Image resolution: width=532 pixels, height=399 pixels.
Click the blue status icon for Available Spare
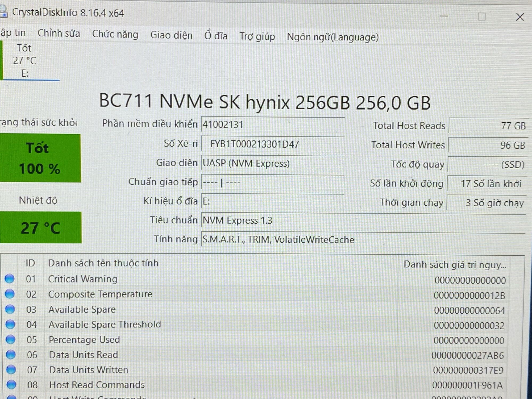[10, 309]
